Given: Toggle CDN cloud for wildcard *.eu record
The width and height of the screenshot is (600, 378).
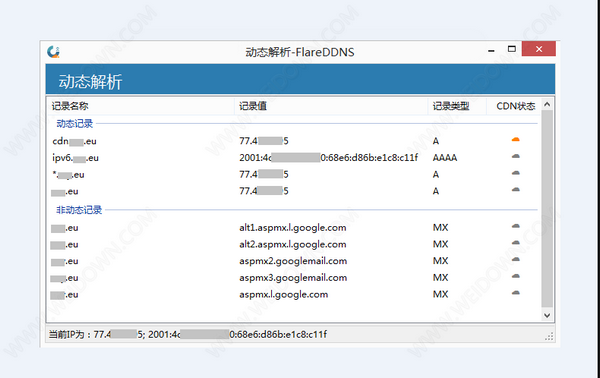Looking at the screenshot, I should [515, 173].
